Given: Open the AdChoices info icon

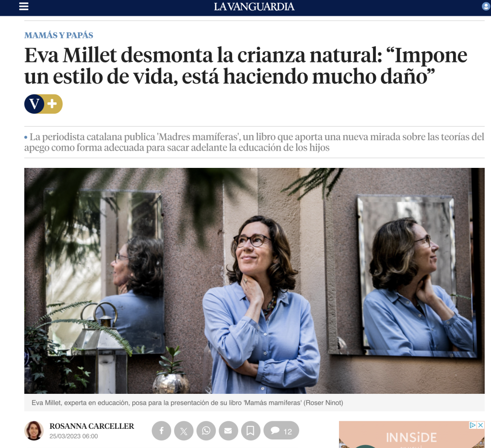Looking at the screenshot, I should pos(473,425).
